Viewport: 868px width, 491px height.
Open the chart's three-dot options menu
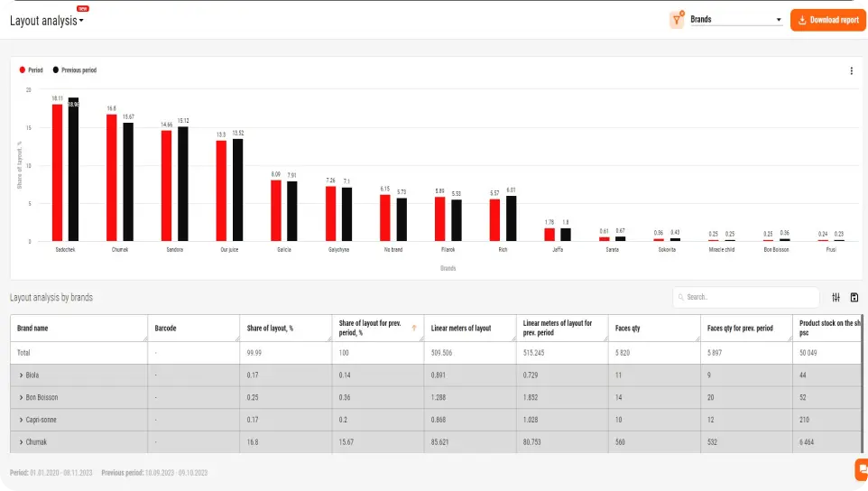click(851, 70)
